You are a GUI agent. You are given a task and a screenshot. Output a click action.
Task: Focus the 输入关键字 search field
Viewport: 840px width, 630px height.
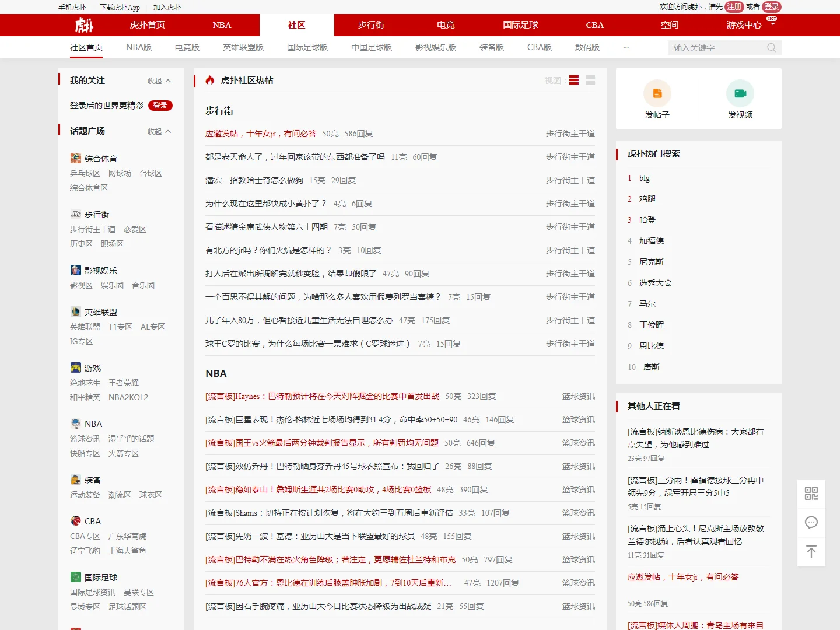[x=716, y=48]
